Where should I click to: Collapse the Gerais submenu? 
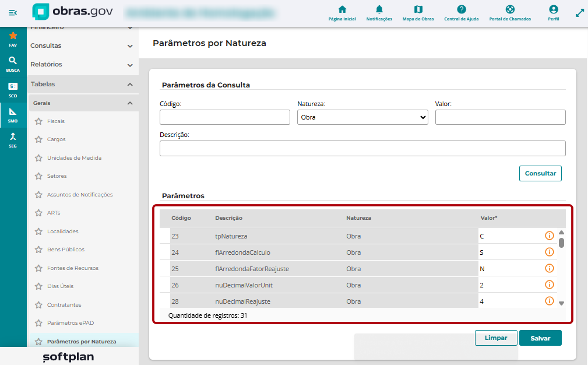click(83, 103)
